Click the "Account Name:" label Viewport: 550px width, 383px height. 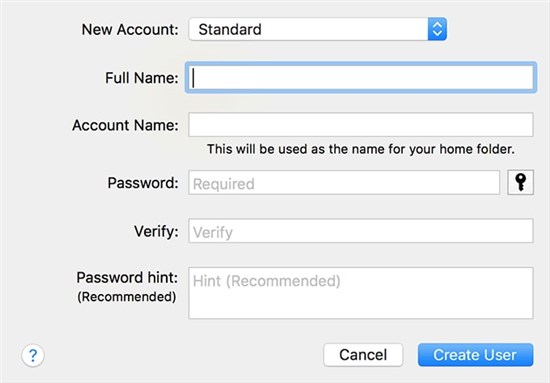pyautogui.click(x=125, y=125)
